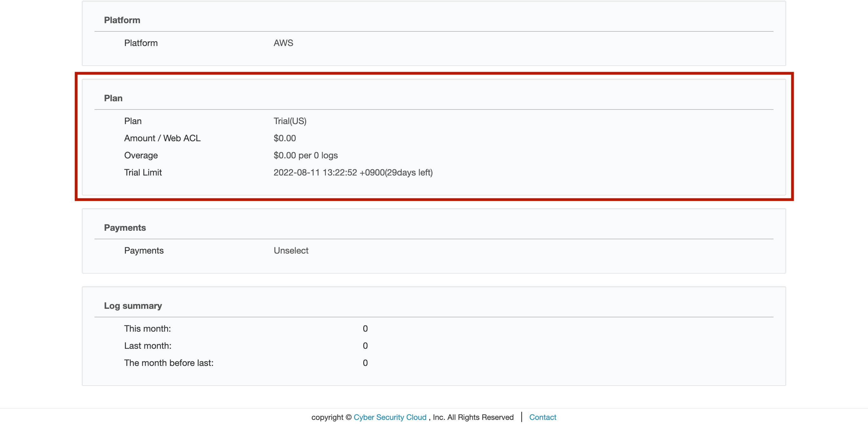Click the Payments row label
This screenshot has width=868, height=424.
pos(143,250)
